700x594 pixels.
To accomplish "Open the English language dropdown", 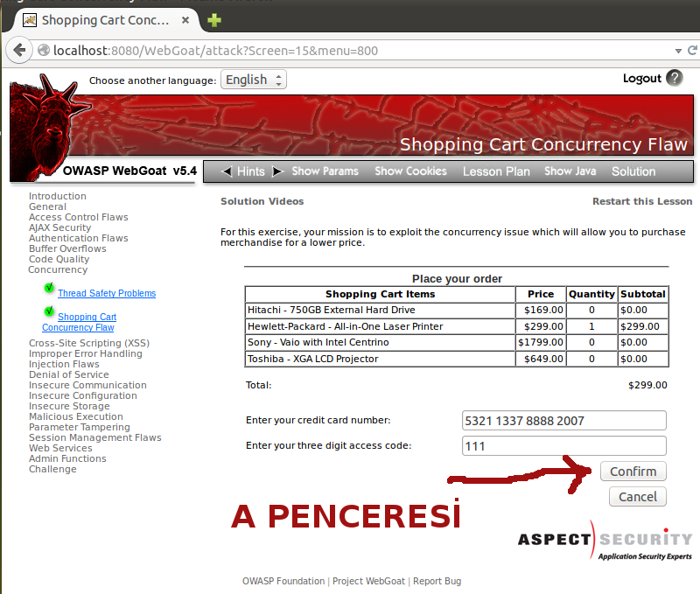I will pyautogui.click(x=254, y=80).
